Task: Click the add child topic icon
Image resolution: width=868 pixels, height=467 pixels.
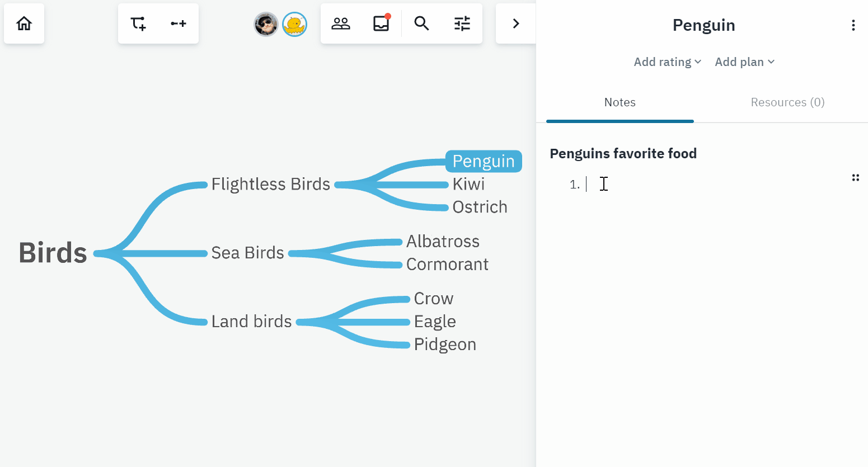Action: [x=138, y=23]
